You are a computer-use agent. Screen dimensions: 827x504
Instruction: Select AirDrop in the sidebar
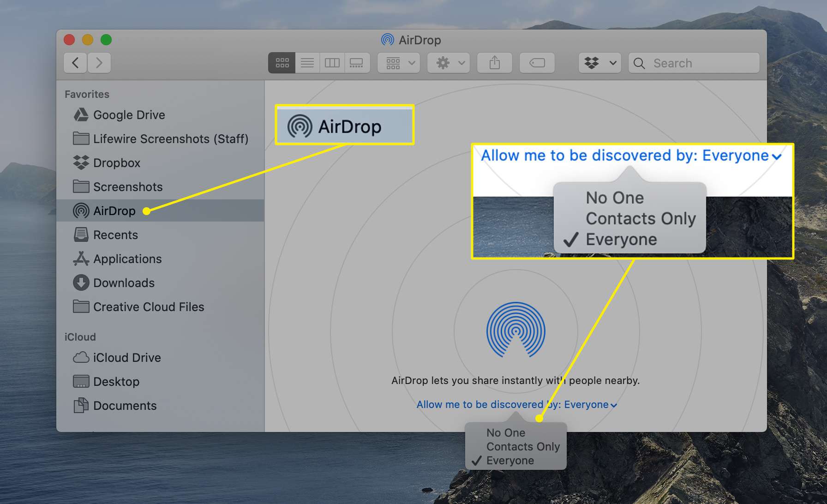point(160,211)
